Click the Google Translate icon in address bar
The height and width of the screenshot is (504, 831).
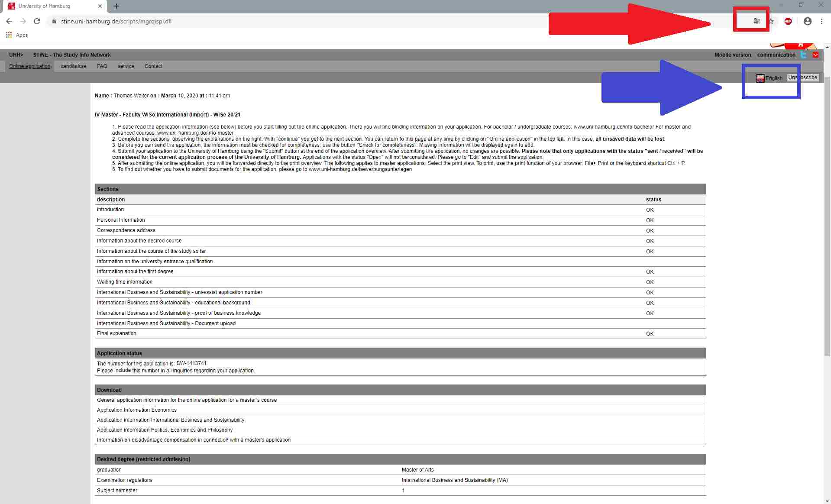[757, 21]
